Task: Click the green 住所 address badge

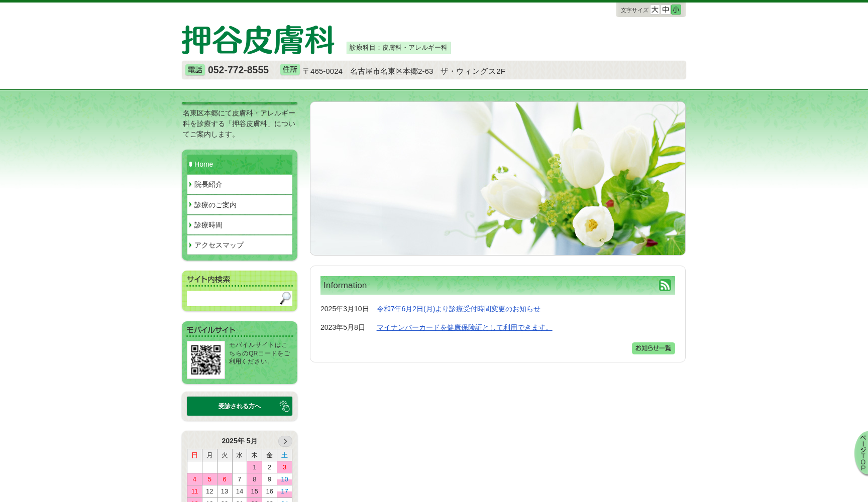Action: point(290,70)
